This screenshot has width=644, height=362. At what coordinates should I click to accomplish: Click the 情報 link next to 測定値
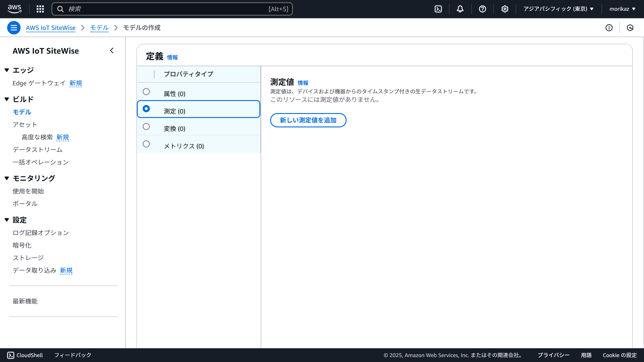(303, 83)
